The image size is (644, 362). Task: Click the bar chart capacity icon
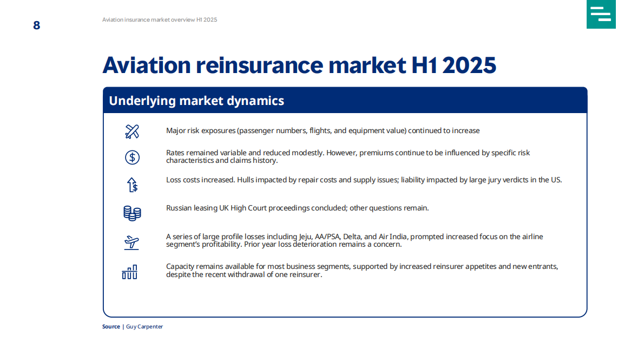click(x=130, y=272)
